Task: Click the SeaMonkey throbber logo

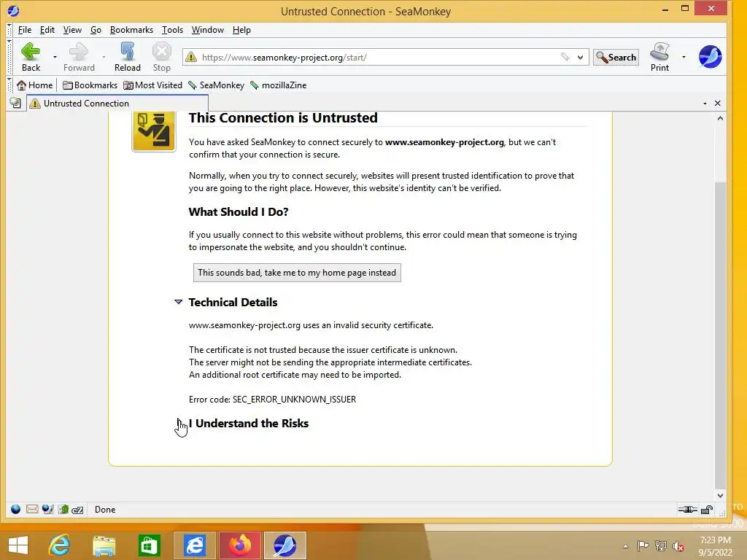Action: (x=710, y=57)
